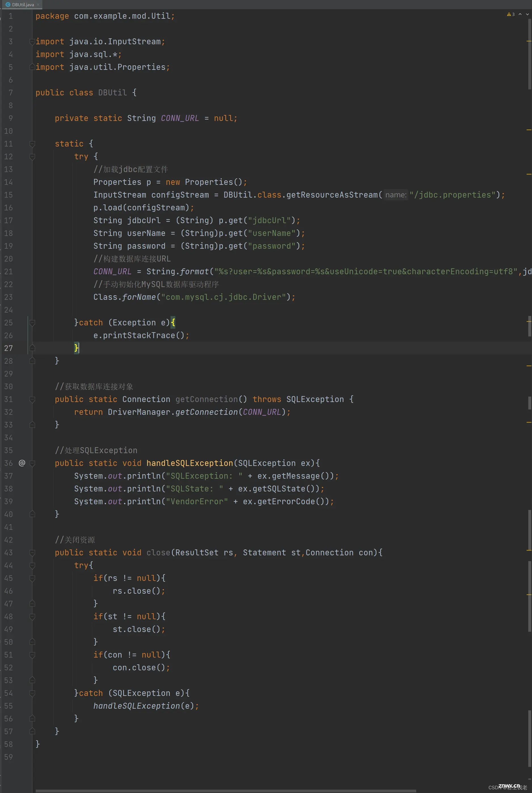Screen dimensions: 532x793
Task: Click the "/jdbc.properties" string literal
Action: 453,195
